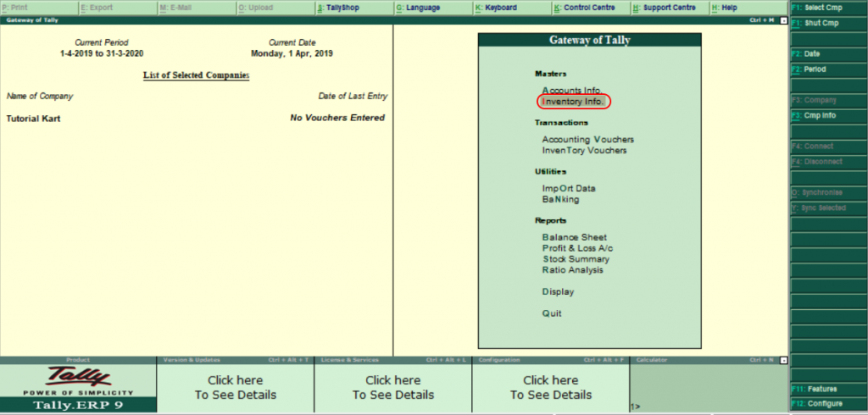Click the Gateway of Tally title bar toggle
The height and width of the screenshot is (415, 868).
click(783, 20)
